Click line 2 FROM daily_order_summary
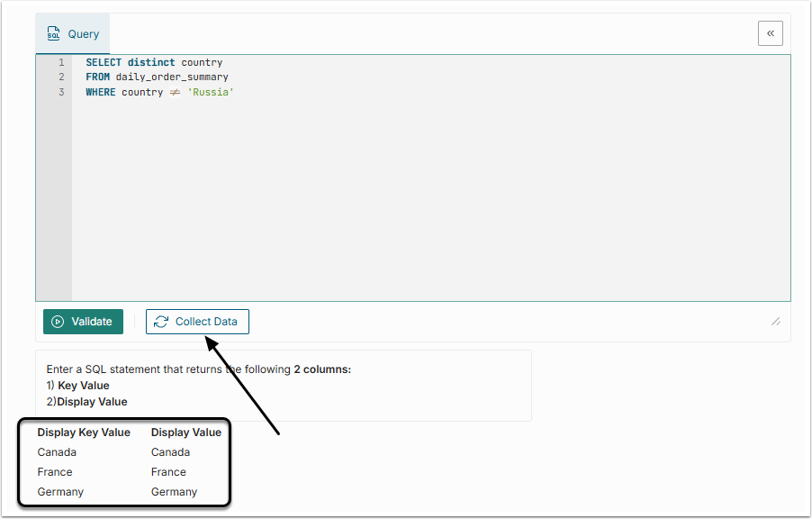Viewport: 812px width, 519px height. [157, 77]
